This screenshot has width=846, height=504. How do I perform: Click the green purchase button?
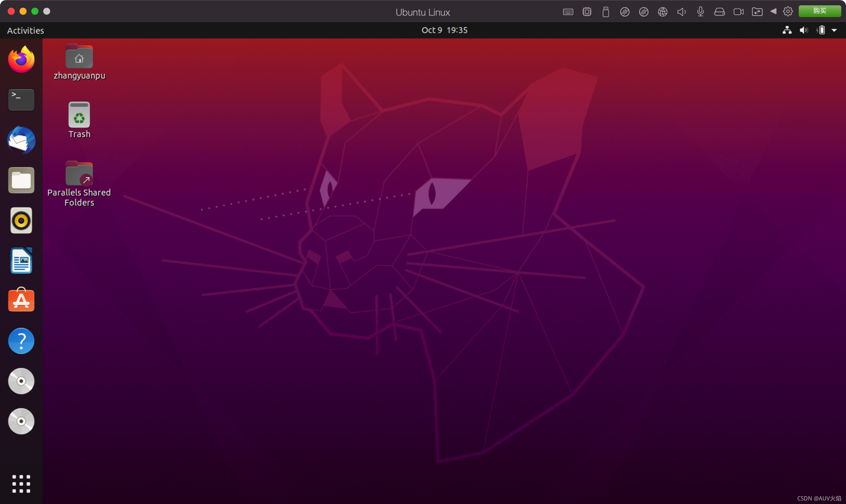(819, 11)
